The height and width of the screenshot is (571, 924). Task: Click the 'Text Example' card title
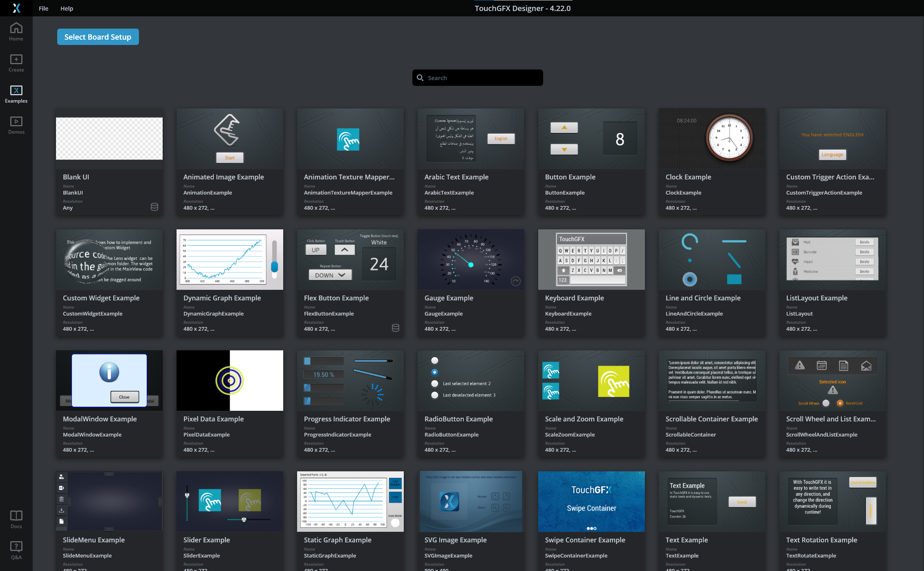(x=687, y=540)
